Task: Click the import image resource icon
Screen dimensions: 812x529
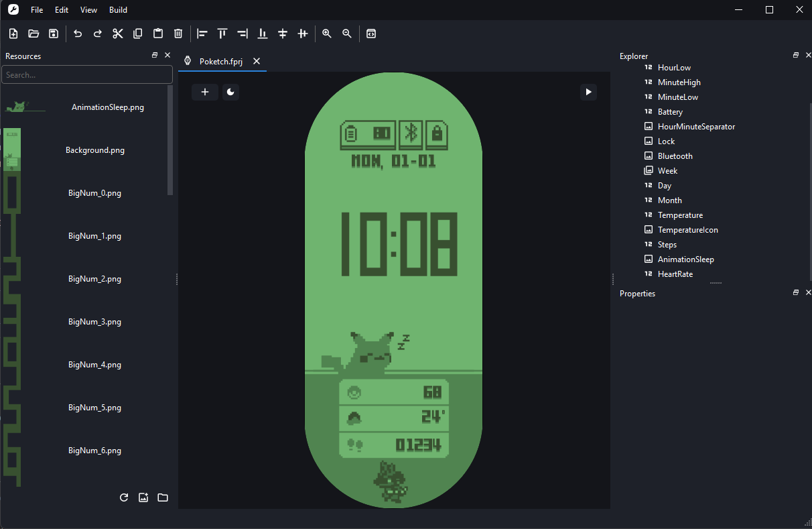Action: point(143,497)
